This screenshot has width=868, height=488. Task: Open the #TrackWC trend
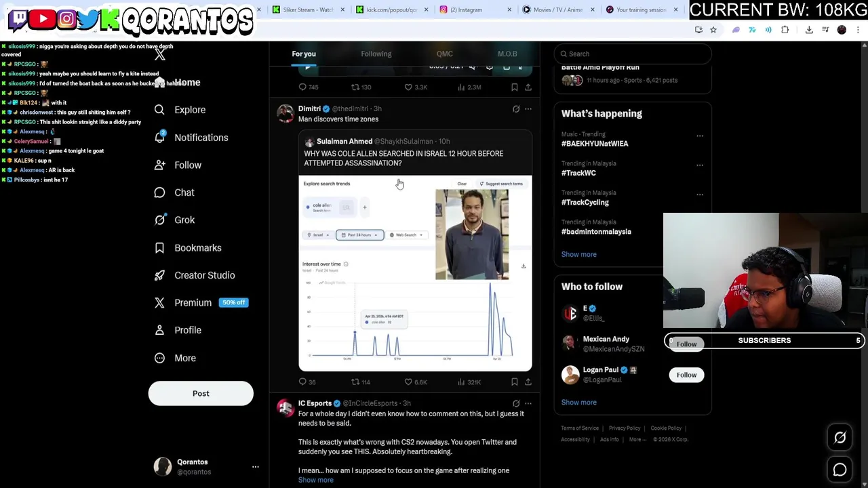(578, 173)
